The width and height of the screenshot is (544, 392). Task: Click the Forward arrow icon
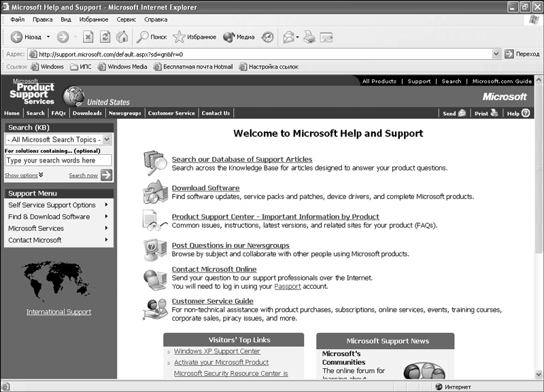pos(63,37)
